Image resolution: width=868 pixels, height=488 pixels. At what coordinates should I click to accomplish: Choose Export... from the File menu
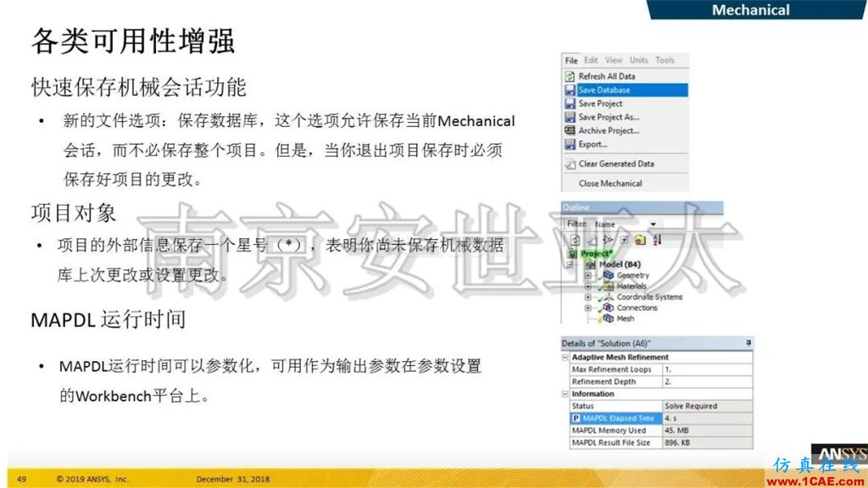click(626, 144)
